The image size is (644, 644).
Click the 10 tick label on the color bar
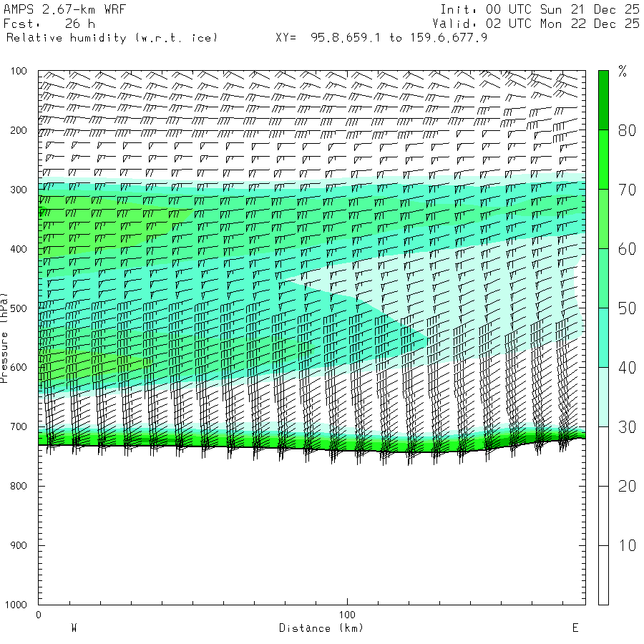[627, 546]
